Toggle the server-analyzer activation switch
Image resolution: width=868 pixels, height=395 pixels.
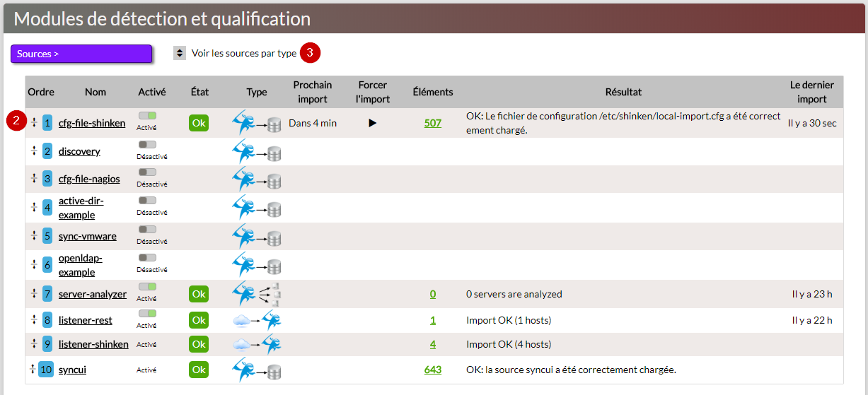point(147,287)
